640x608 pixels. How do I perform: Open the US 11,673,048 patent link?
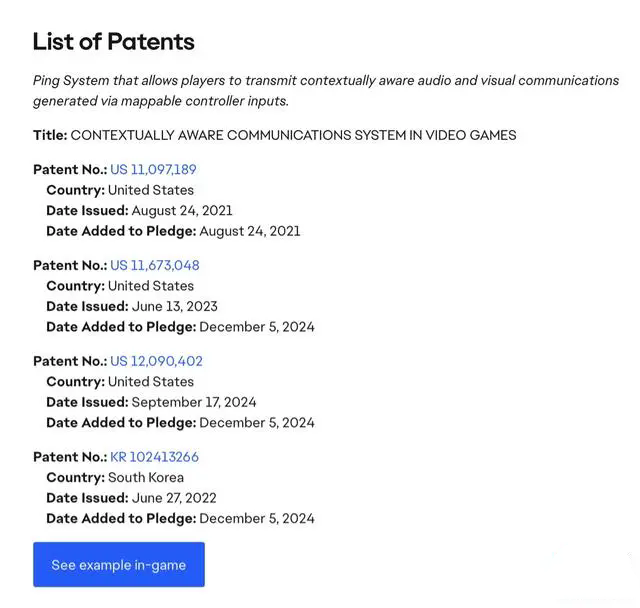click(155, 265)
